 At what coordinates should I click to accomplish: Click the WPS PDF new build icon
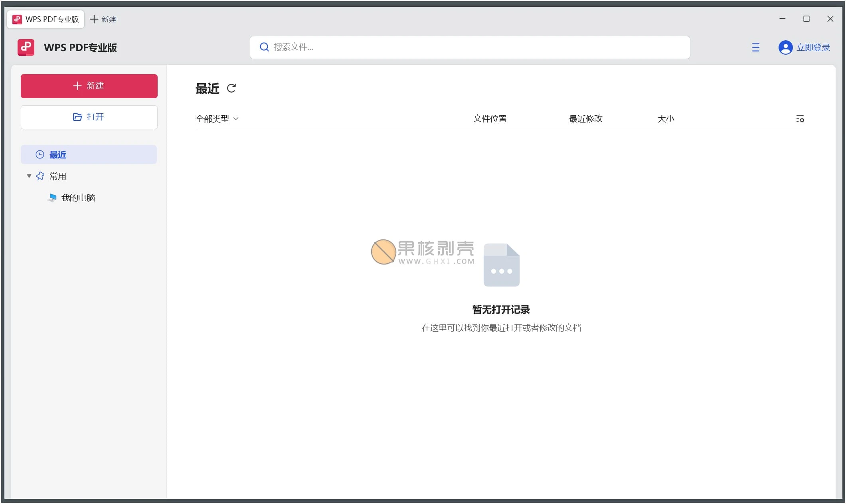[89, 85]
